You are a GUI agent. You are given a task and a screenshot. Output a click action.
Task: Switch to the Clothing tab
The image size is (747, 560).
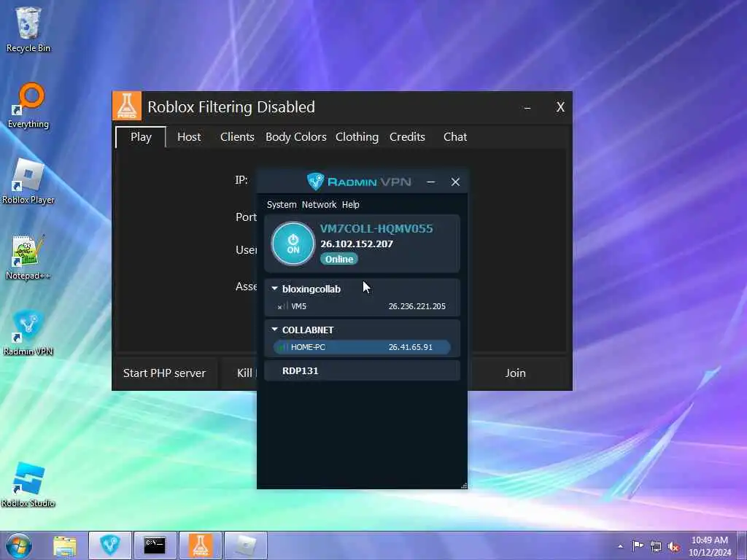point(357,137)
